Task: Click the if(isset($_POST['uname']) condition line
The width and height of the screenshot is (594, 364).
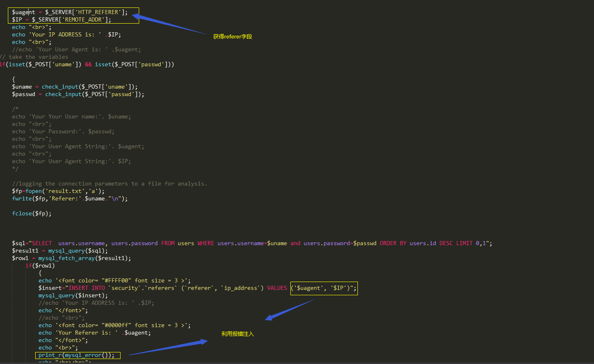Action: [x=87, y=64]
